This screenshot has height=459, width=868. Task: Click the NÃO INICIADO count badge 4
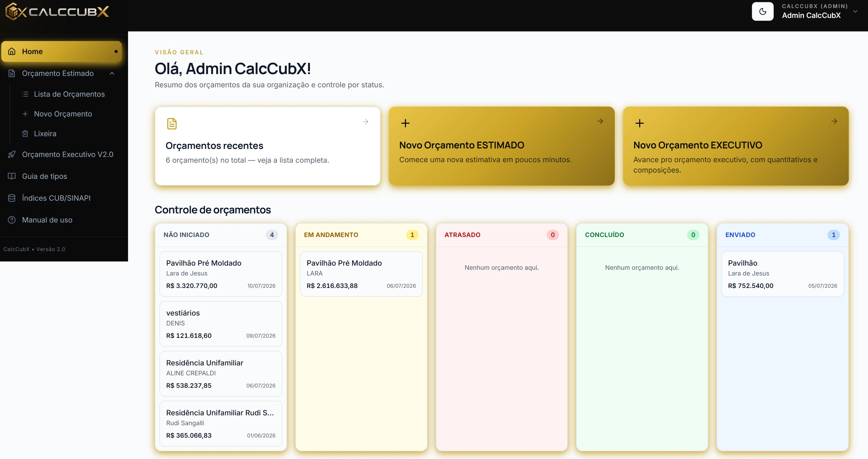272,235
